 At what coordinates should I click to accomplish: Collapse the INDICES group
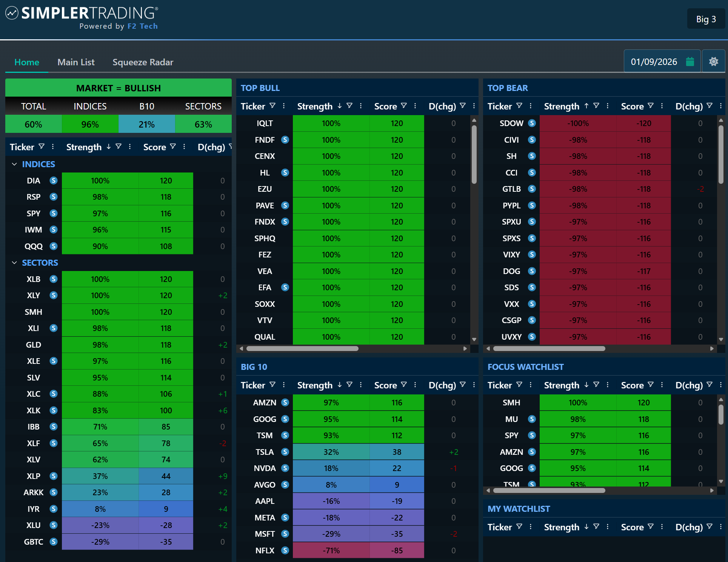tap(14, 164)
